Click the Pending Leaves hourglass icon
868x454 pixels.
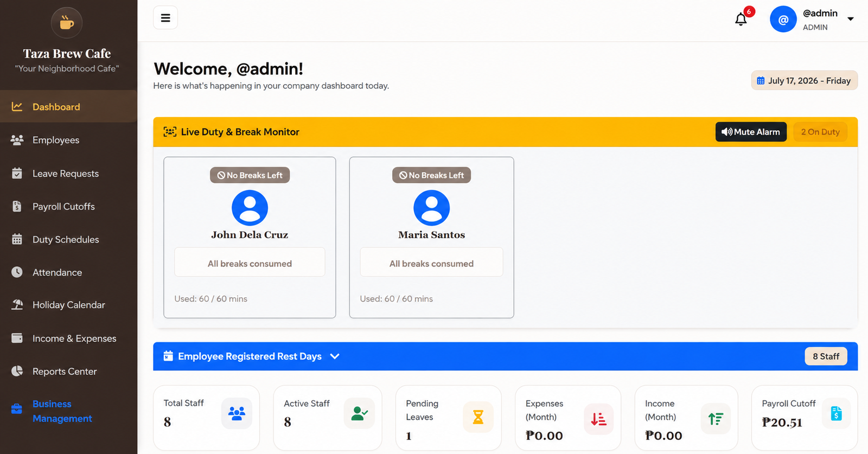pyautogui.click(x=478, y=417)
